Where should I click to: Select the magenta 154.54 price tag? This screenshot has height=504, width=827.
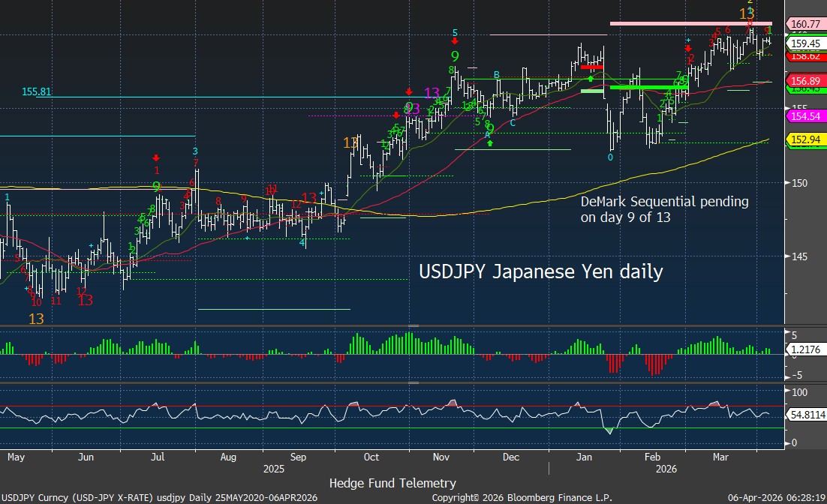coord(805,116)
